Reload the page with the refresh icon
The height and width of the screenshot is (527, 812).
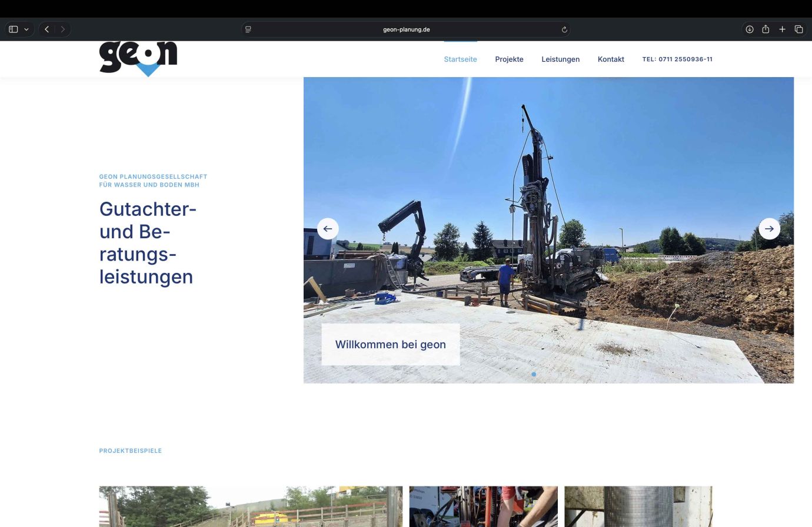[564, 29]
